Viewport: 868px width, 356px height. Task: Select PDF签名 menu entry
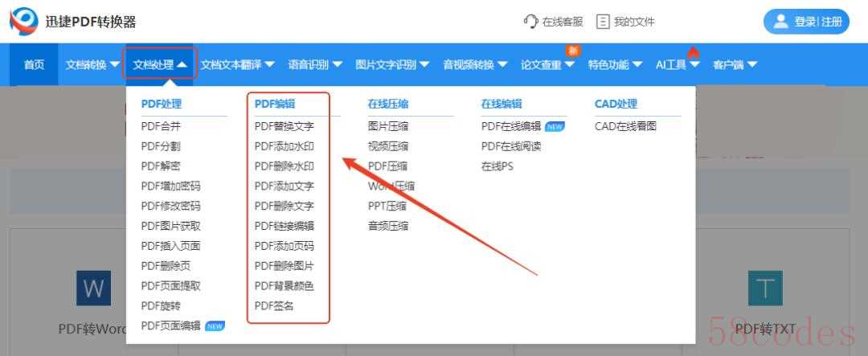(x=274, y=306)
